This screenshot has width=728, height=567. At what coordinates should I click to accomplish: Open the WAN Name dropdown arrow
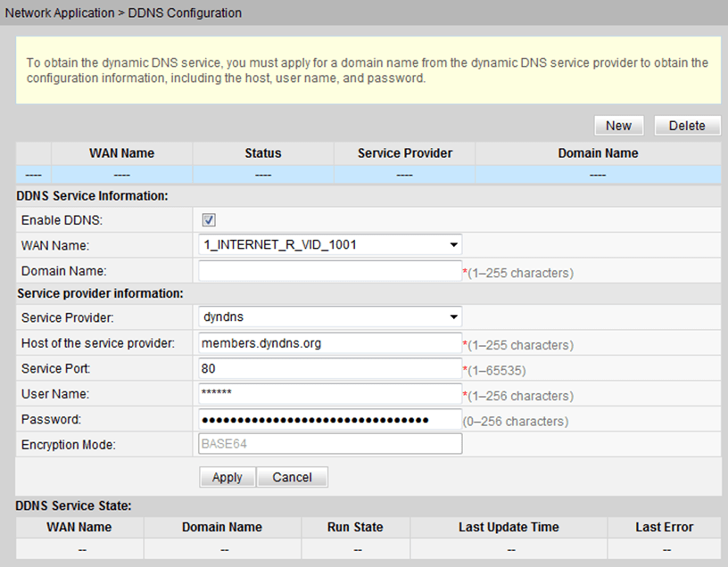point(453,244)
